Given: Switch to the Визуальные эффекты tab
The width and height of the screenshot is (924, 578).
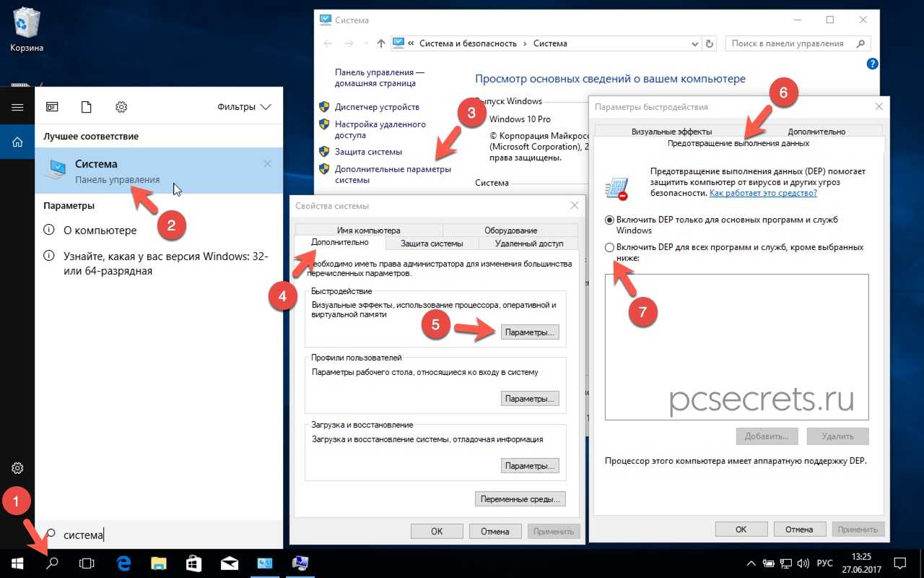Looking at the screenshot, I should 671,131.
